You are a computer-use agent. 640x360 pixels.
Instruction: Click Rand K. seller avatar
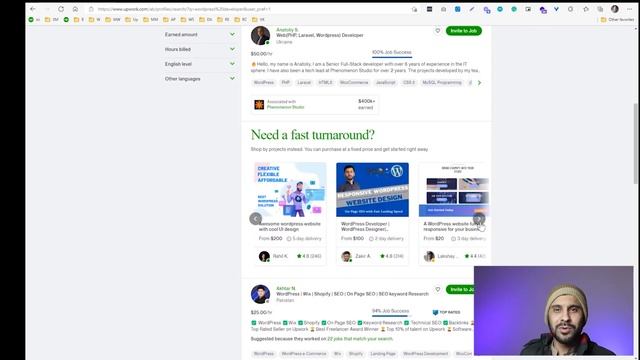pyautogui.click(x=264, y=256)
